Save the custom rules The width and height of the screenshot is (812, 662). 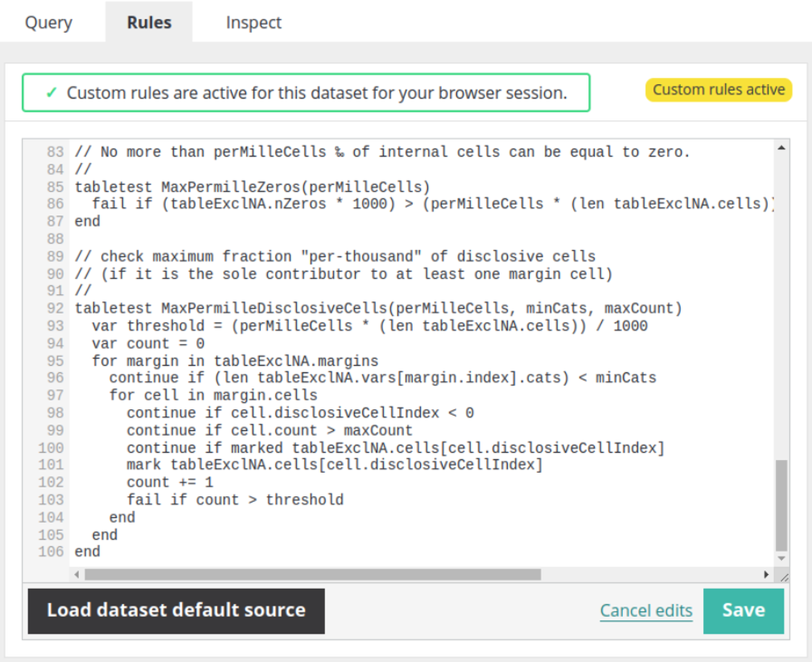pyautogui.click(x=743, y=611)
